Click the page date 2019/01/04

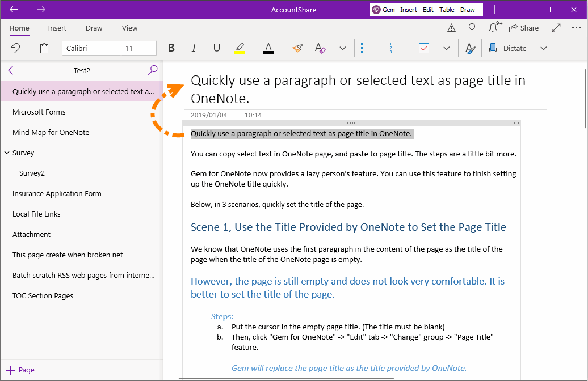click(209, 115)
